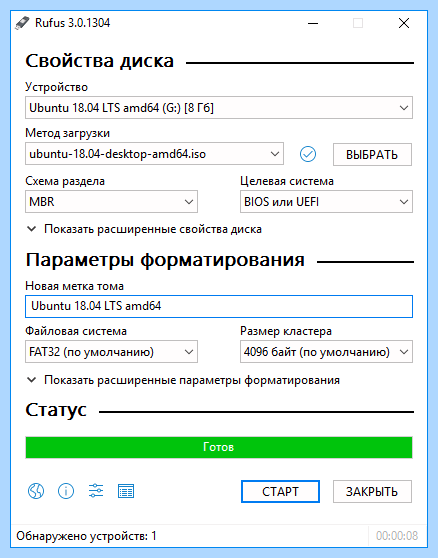Minimize the Rufus window
Image resolution: width=438 pixels, height=558 pixels.
tap(313, 23)
